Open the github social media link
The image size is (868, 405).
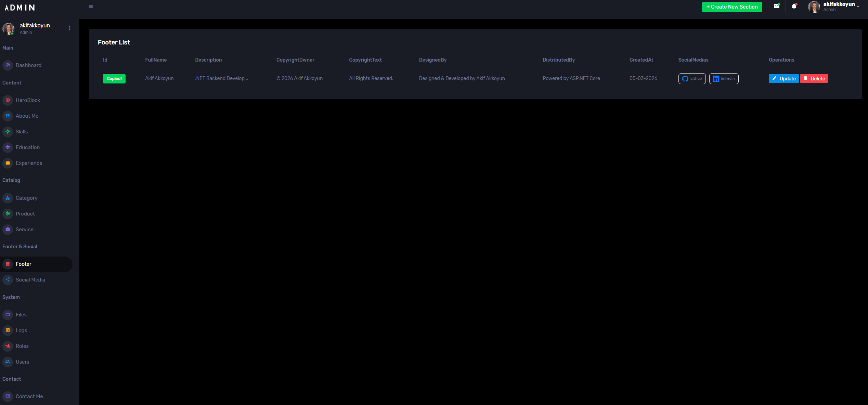click(x=692, y=78)
